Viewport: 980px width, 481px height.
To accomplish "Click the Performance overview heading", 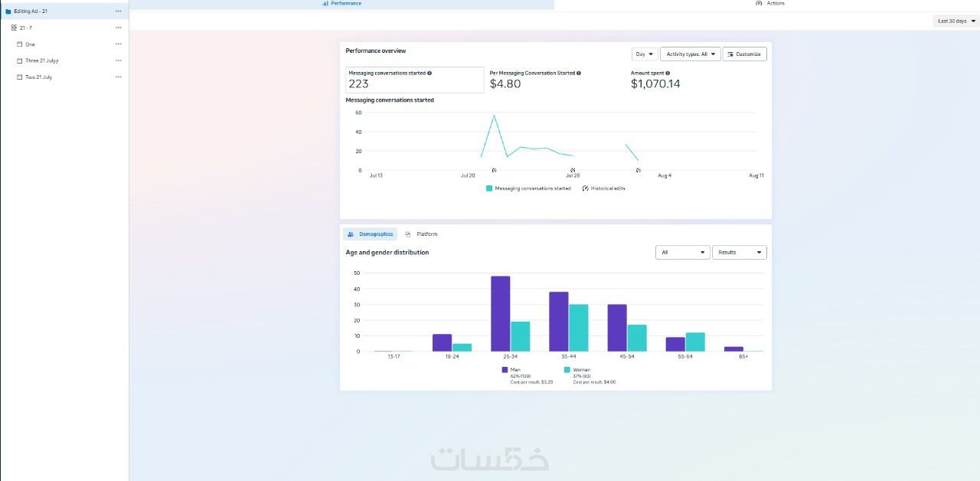I will coord(376,51).
